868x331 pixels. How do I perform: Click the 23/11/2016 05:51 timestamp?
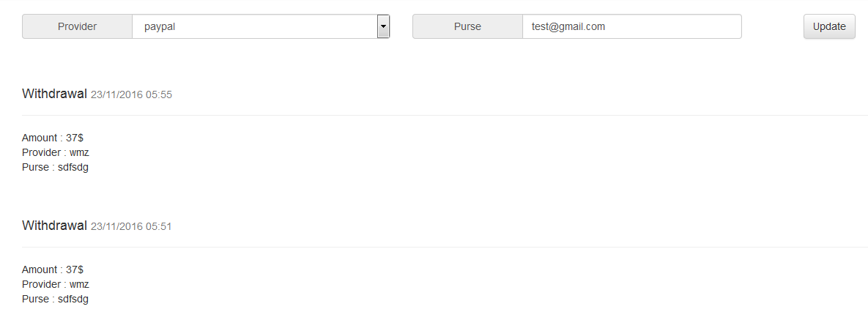pos(131,226)
